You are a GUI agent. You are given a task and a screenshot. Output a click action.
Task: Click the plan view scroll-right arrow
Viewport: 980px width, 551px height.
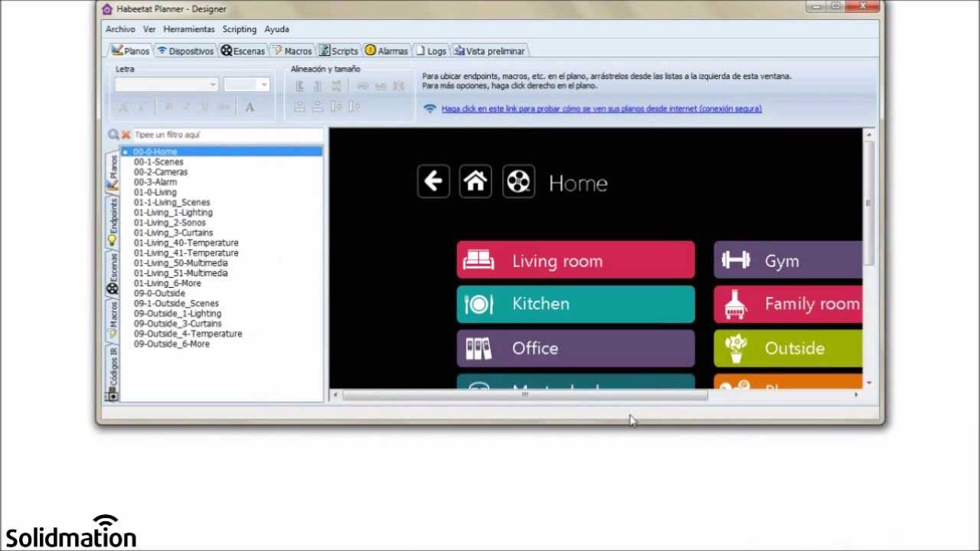(856, 395)
